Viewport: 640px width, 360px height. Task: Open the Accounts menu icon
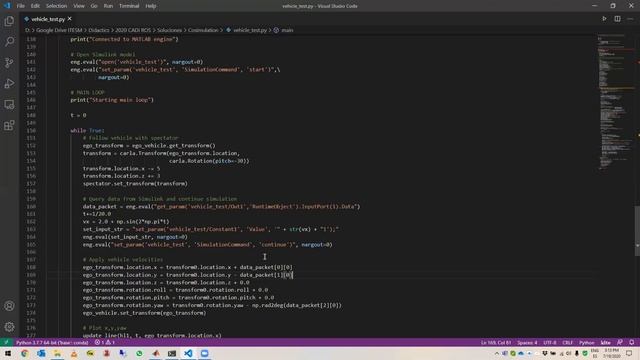pyautogui.click(x=9, y=306)
